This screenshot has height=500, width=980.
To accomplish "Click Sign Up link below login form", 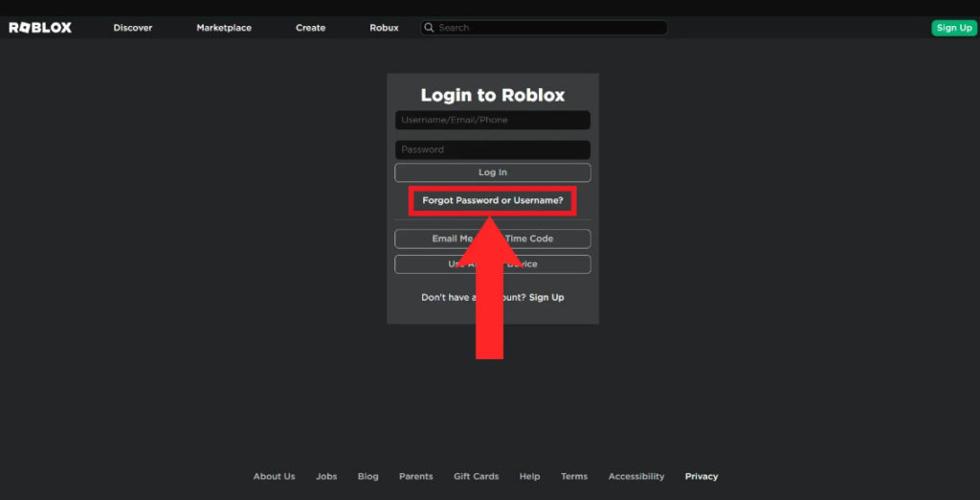I will 546,298.
